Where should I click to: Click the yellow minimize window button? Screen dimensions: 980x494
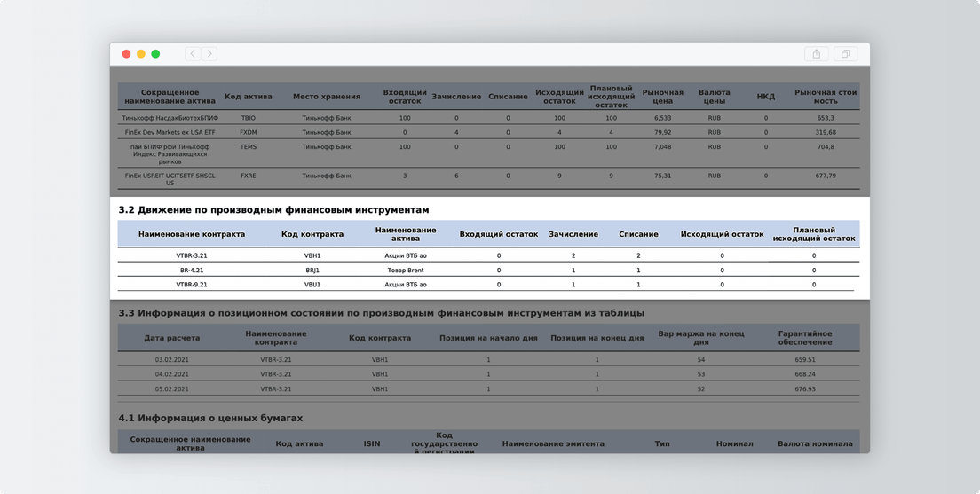140,54
